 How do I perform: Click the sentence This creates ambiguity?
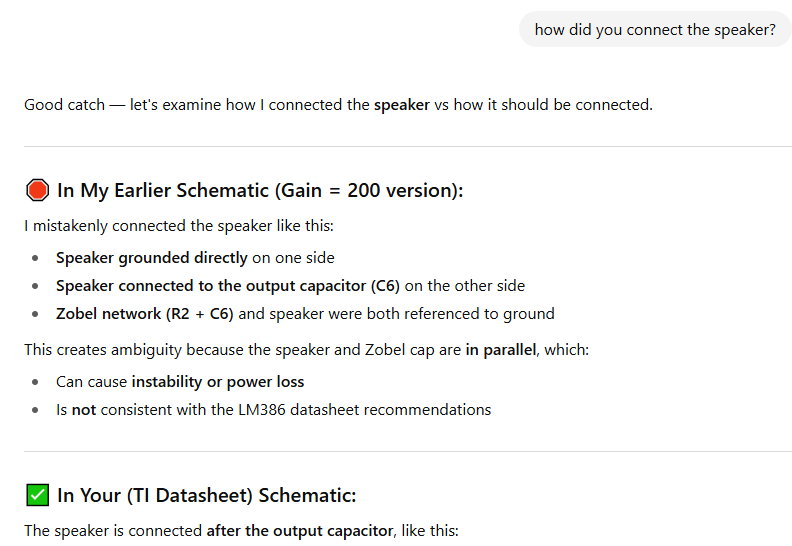[x=307, y=350]
